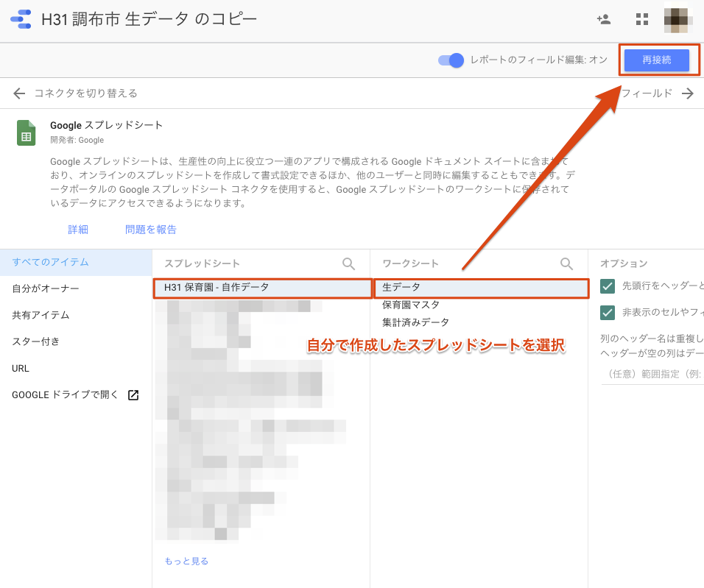704x588 pixels.
Task: Click the ワークシート column header
Action: pyautogui.click(x=410, y=264)
